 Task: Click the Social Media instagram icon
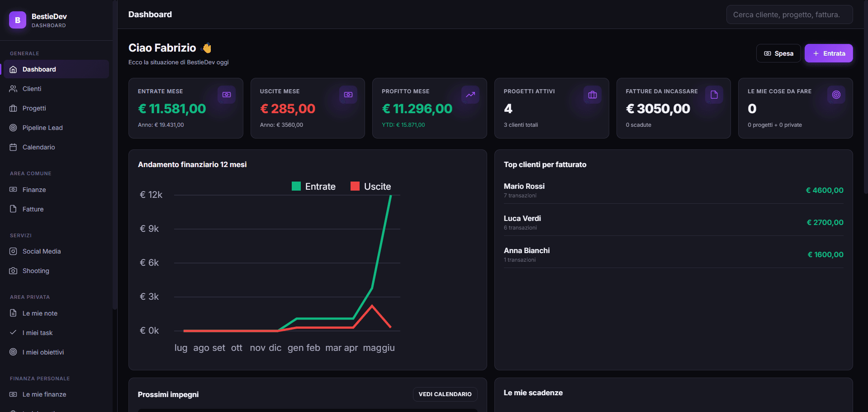click(x=13, y=251)
